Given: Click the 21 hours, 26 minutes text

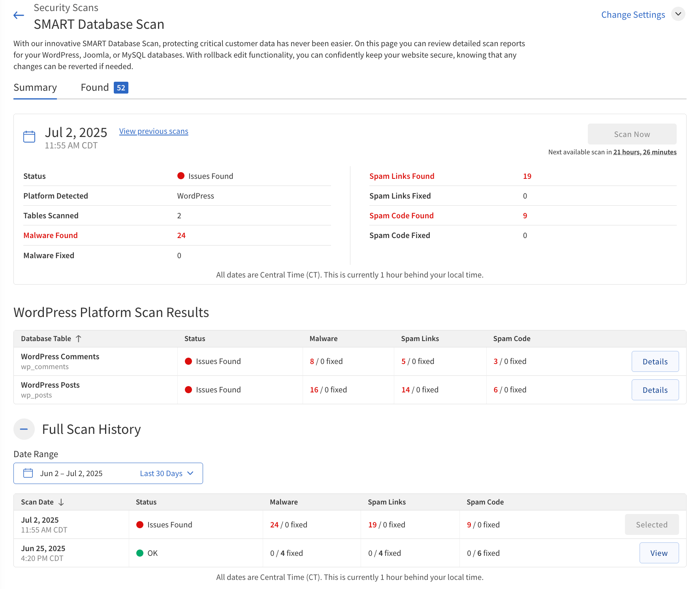Looking at the screenshot, I should (645, 152).
